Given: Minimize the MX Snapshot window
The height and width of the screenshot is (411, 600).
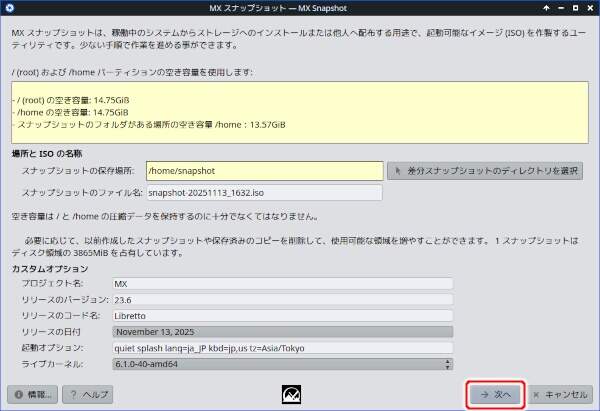Looking at the screenshot, I should (561, 8).
